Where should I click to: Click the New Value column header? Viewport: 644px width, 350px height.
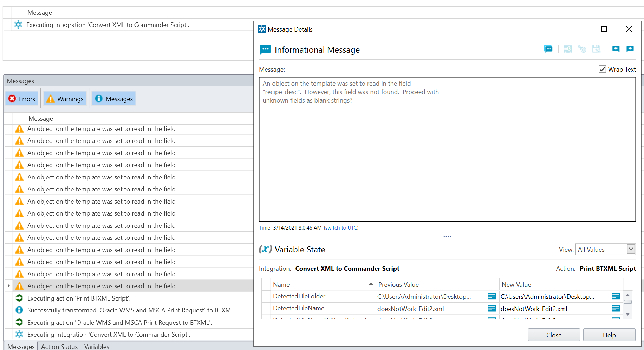(561, 284)
